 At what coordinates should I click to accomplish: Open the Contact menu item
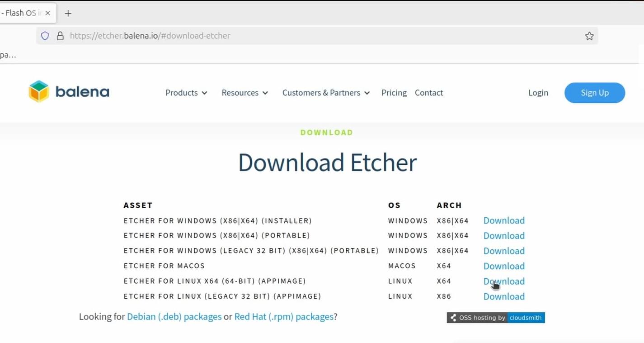tap(429, 93)
